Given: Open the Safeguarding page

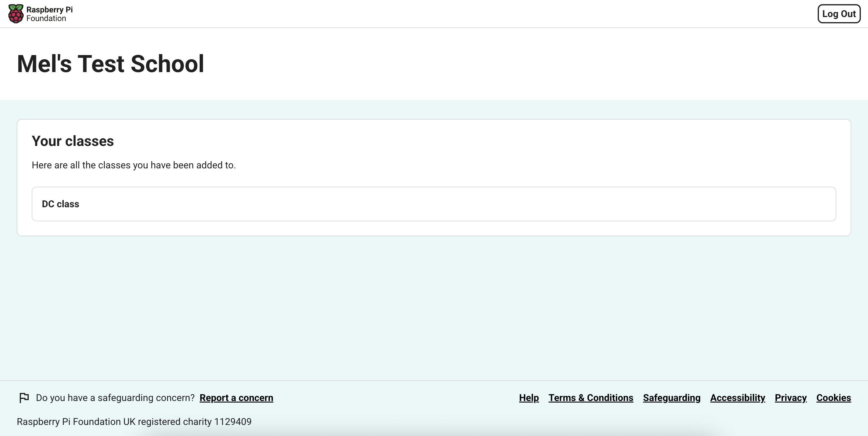Looking at the screenshot, I should 671,398.
